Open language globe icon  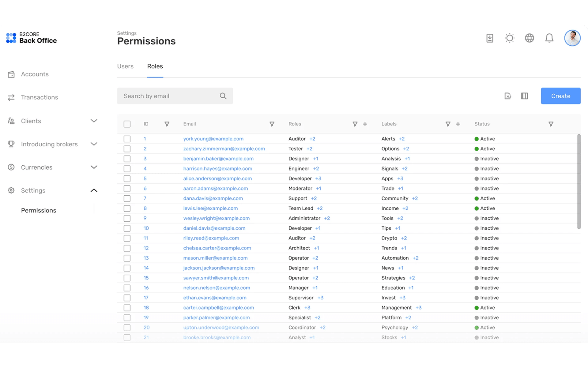[x=529, y=38]
